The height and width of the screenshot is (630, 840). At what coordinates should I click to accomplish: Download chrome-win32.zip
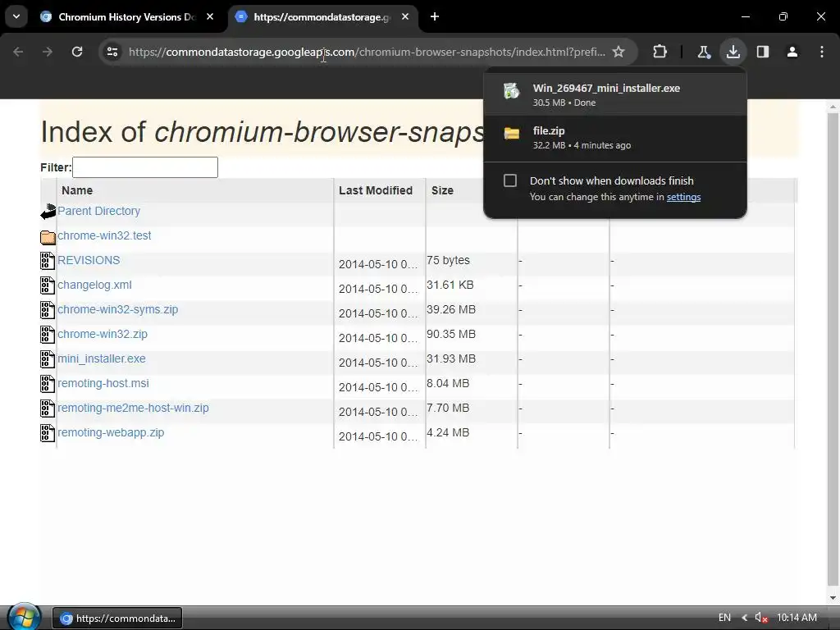tap(103, 335)
